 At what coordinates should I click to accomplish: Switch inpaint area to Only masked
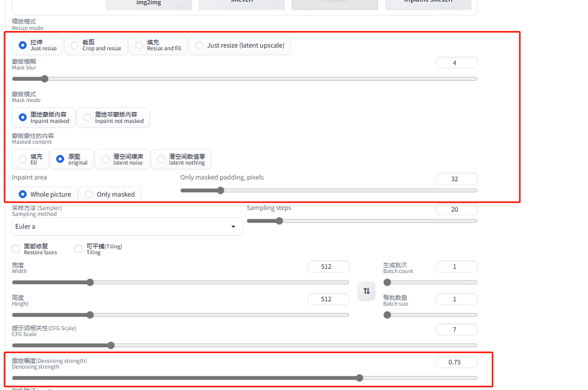pos(110,194)
